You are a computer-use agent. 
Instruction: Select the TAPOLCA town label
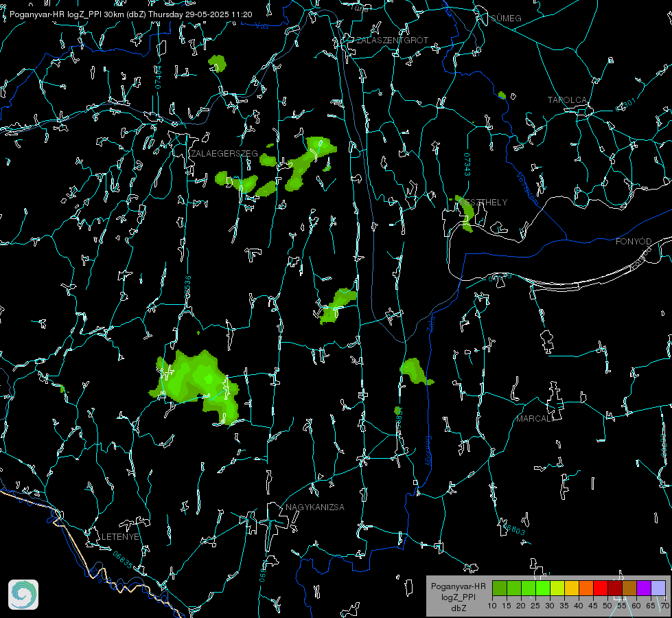(x=567, y=100)
